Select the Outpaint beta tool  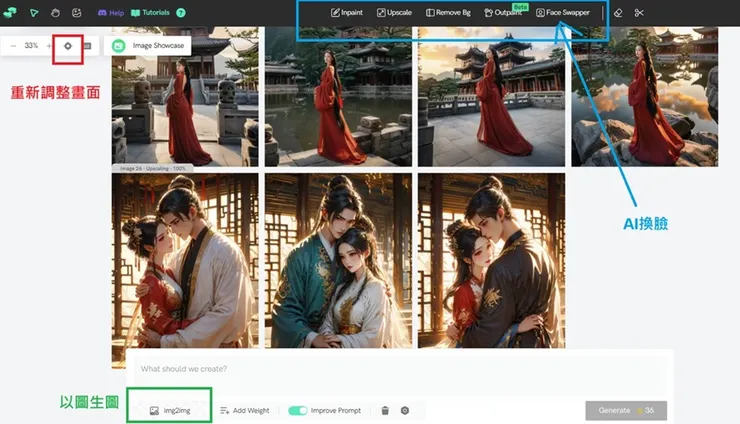[503, 13]
